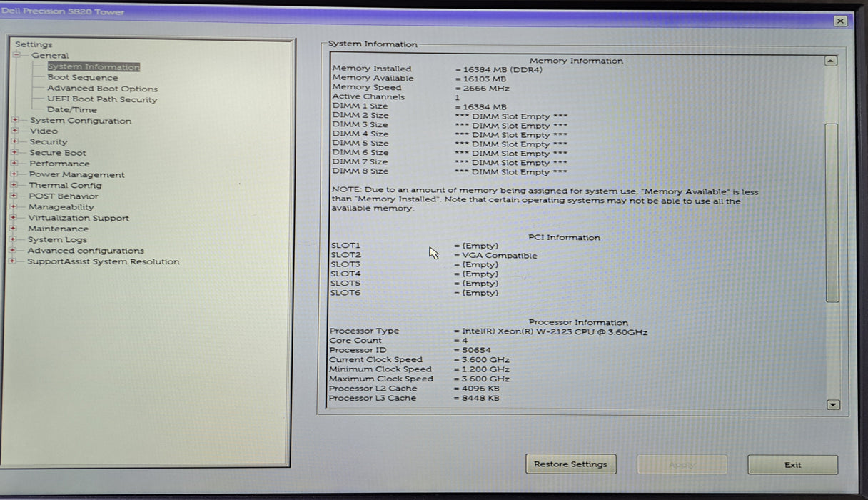The image size is (868, 500).
Task: Expand the Video settings group
Action: (x=16, y=131)
